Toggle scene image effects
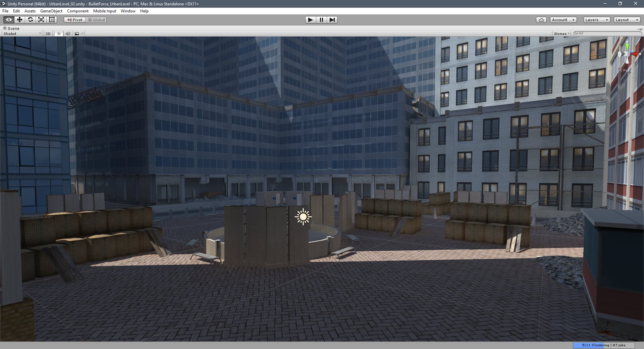The height and width of the screenshot is (349, 644). 77,34
